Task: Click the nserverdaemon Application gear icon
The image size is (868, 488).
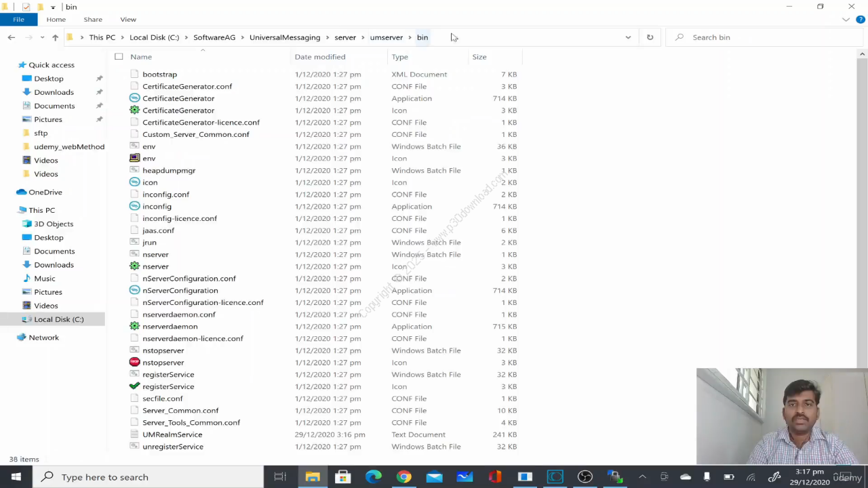Action: [134, 327]
